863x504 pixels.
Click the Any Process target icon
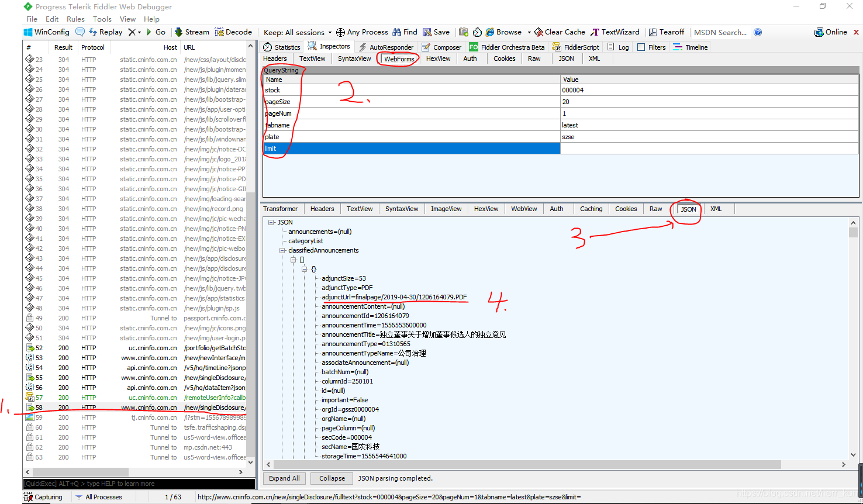pyautogui.click(x=340, y=32)
